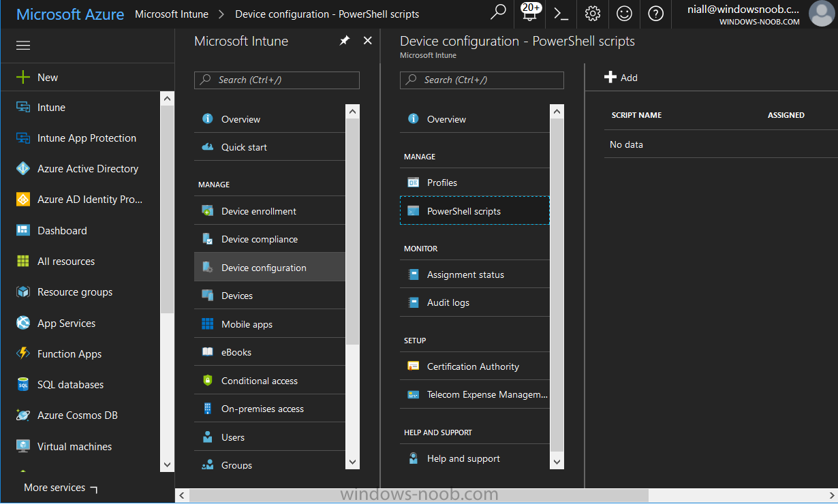Open Quick start in the Intune blade
Screen dimensions: 838x504
pyautogui.click(x=270, y=147)
